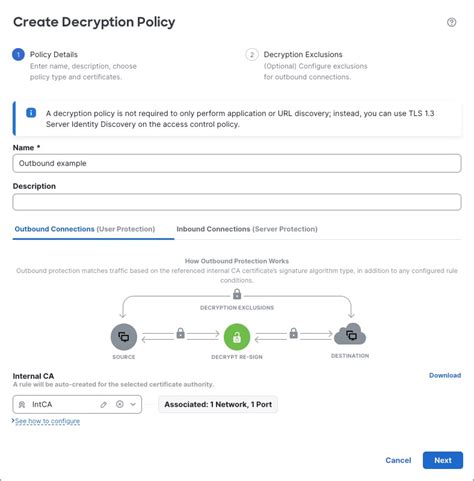Switch to Inbound Connections tab
474x481 pixels.
(x=247, y=229)
